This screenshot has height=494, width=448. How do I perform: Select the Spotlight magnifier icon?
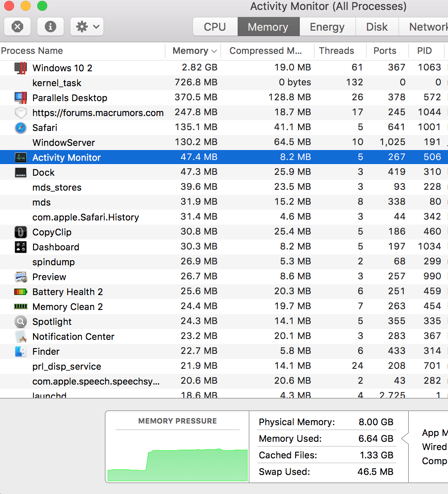pos(20,322)
